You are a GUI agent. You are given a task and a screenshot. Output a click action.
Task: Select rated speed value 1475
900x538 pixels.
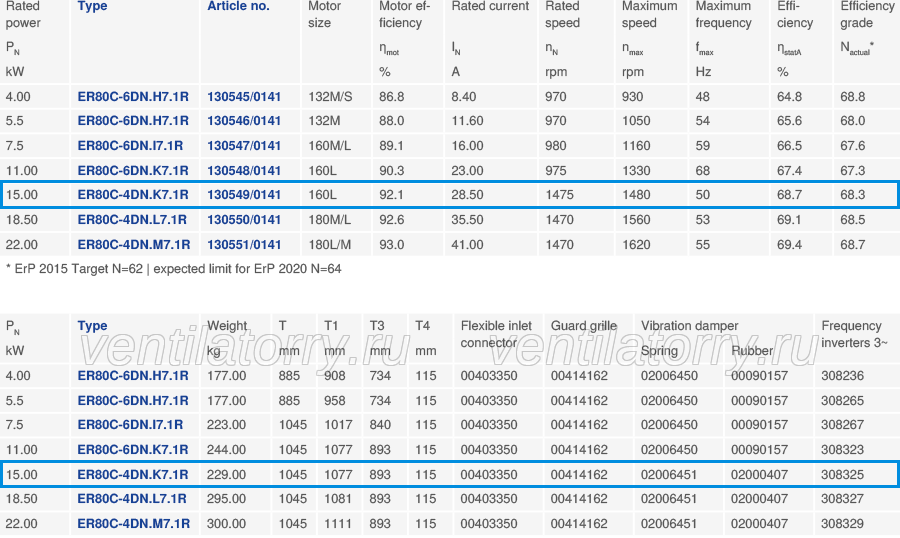pyautogui.click(x=560, y=195)
